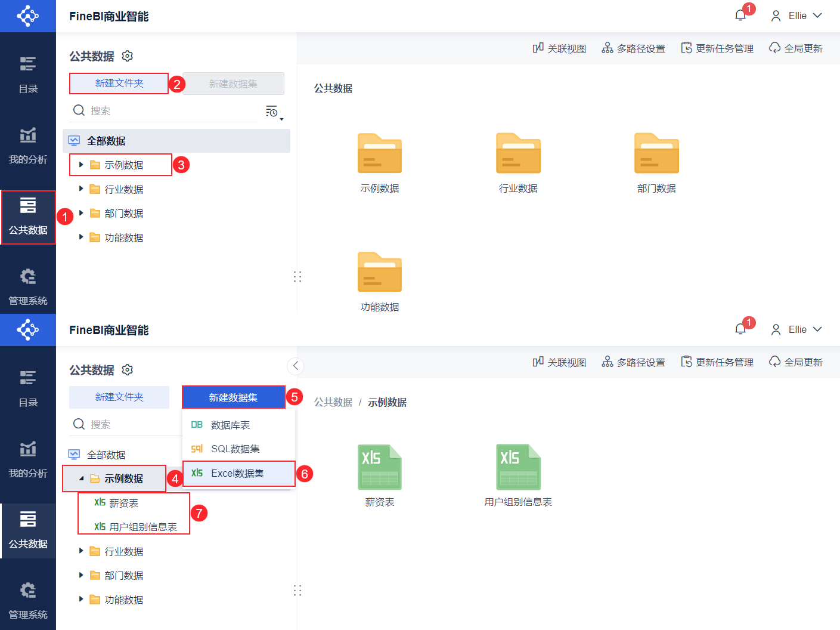Select 部门数据 folder label in the bottom tree
The width and height of the screenshot is (840, 630).
[123, 575]
